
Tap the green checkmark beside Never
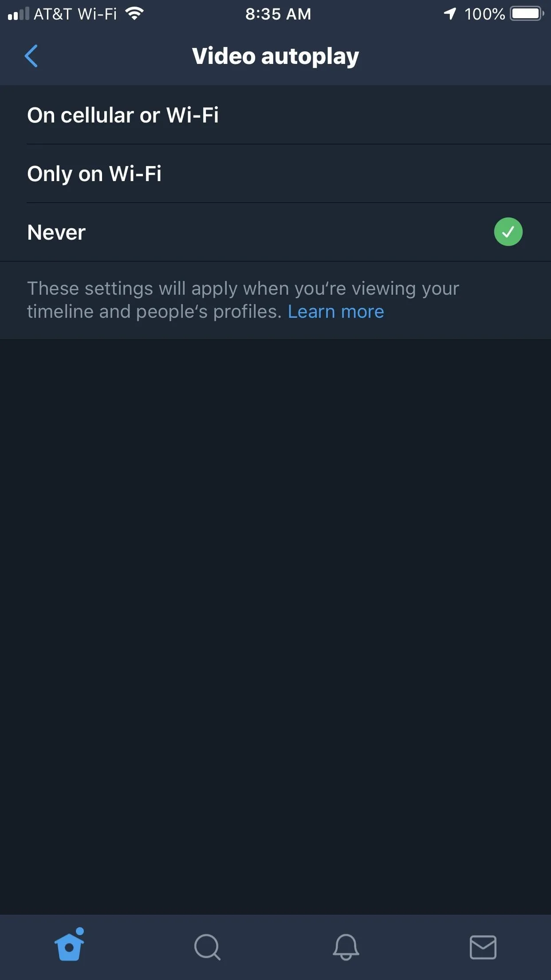coord(508,232)
